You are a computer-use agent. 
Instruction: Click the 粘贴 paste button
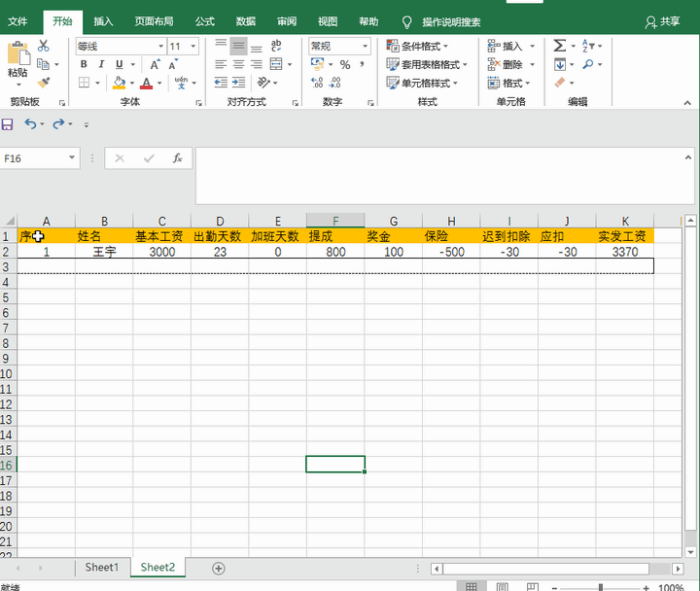17,60
